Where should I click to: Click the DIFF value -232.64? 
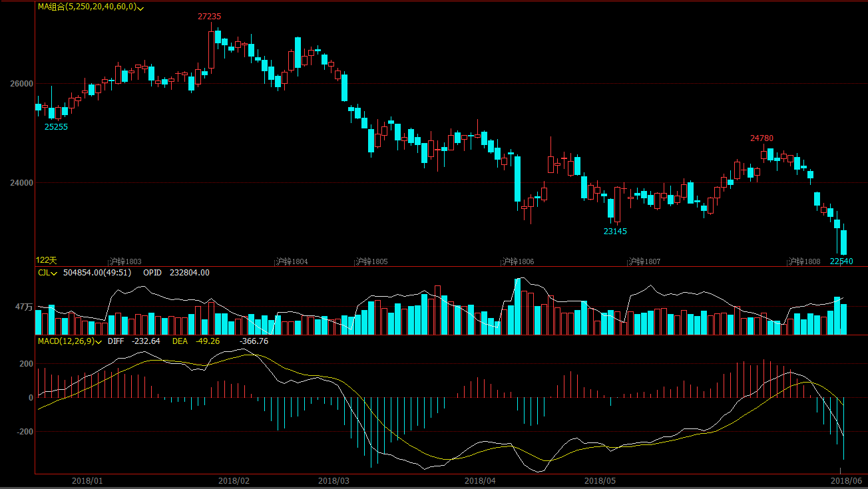pyautogui.click(x=146, y=341)
